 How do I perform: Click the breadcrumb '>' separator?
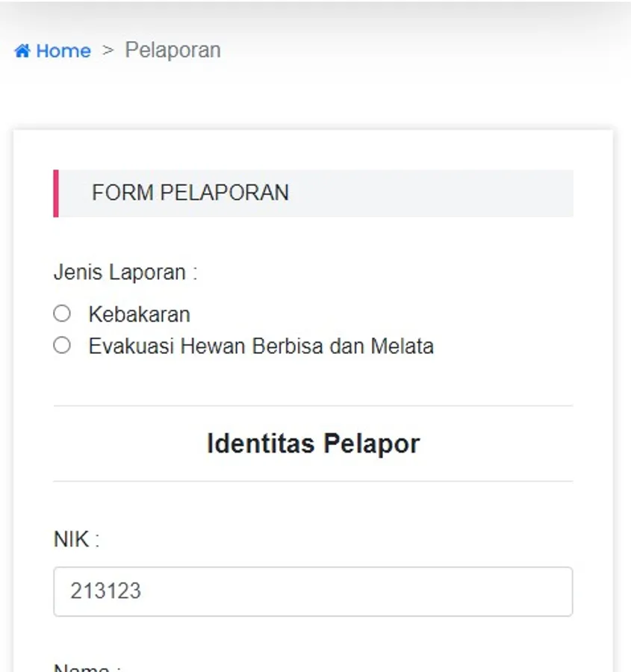point(108,50)
